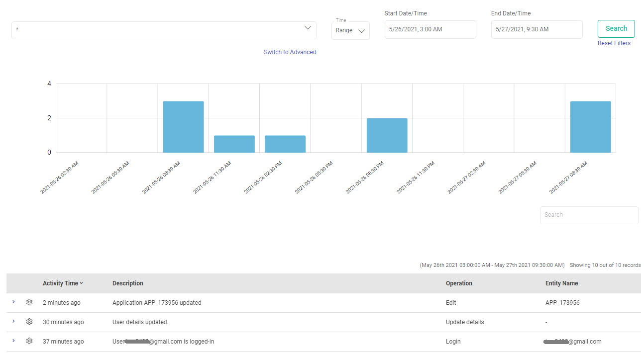Viewport: 644px width, 353px height.
Task: Click the Start Date/Time field
Action: 430,29
